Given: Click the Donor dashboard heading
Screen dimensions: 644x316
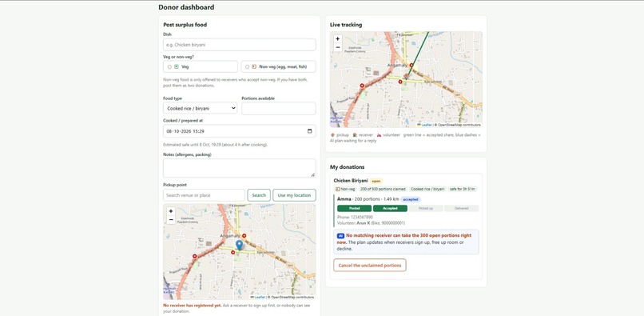Looking at the screenshot, I should coord(186,7).
